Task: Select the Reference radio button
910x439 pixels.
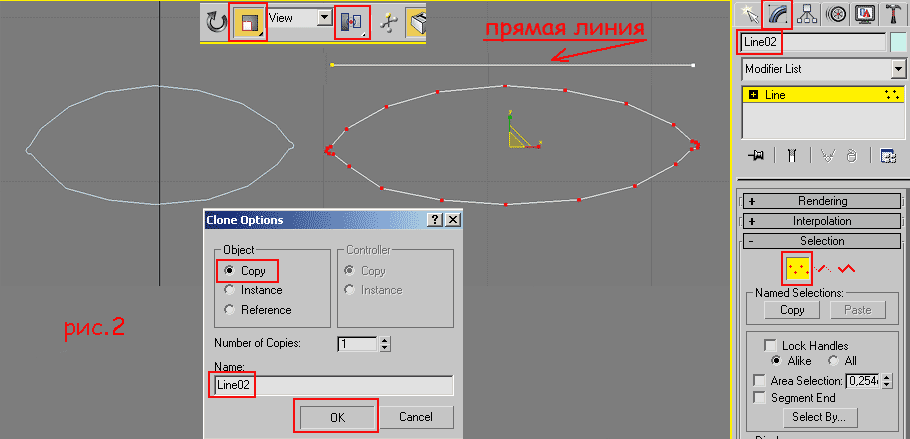Action: pyautogui.click(x=231, y=310)
